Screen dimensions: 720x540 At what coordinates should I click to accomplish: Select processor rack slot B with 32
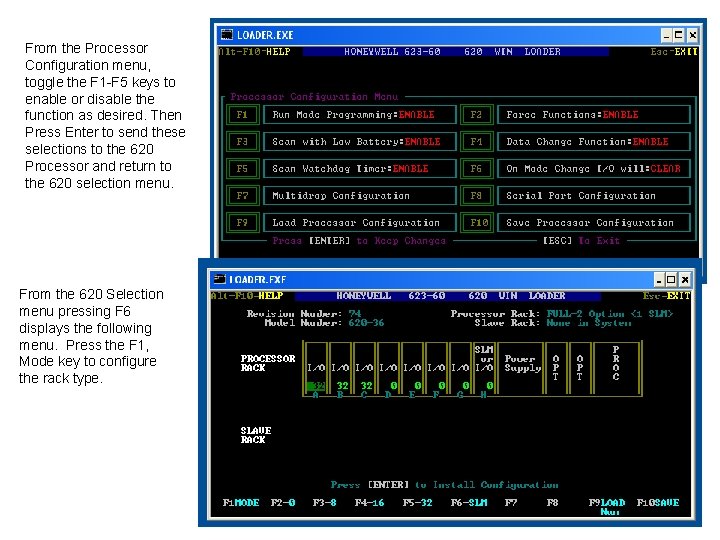coord(340,369)
